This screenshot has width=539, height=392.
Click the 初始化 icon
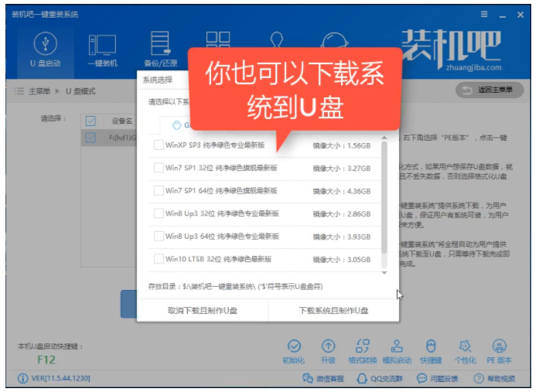pos(294,350)
